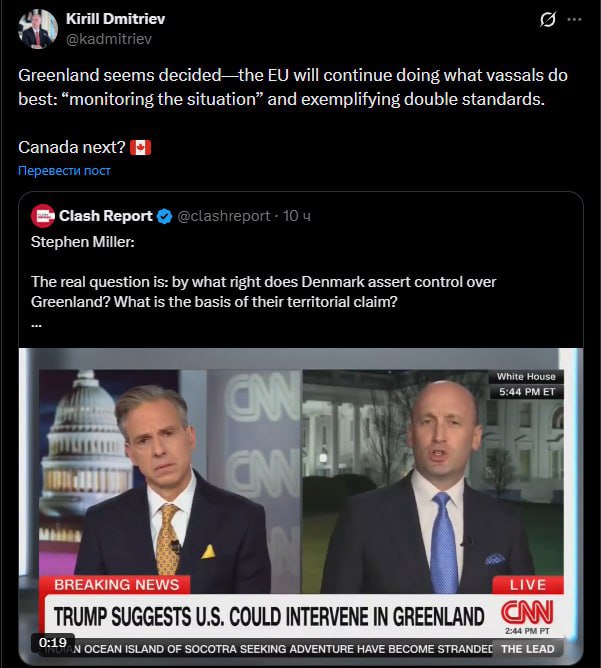Play the CNN interview video thumbnail

click(301, 505)
